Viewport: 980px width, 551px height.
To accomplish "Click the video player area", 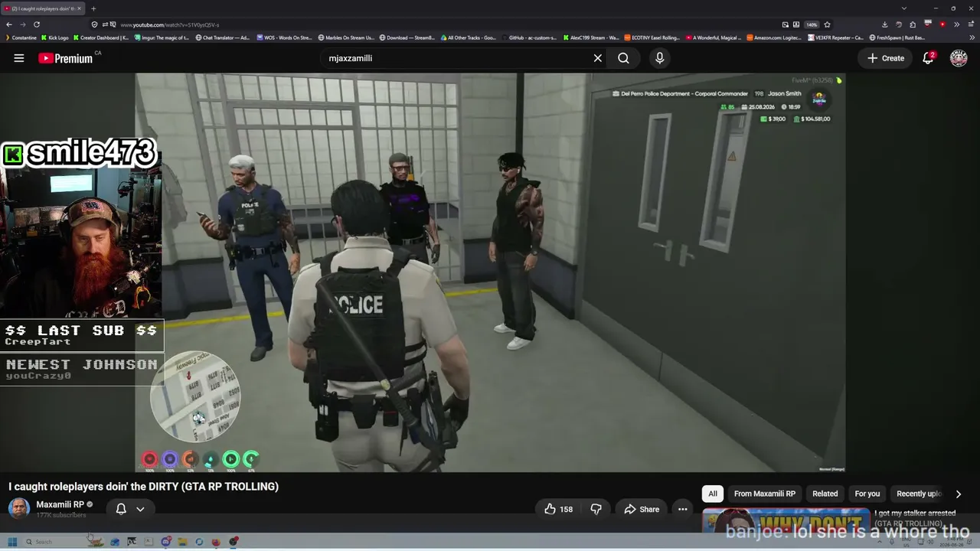I will click(491, 273).
